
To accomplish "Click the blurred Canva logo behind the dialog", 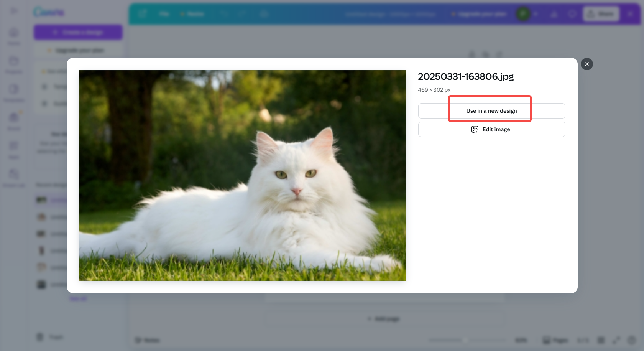I will pyautogui.click(x=49, y=12).
